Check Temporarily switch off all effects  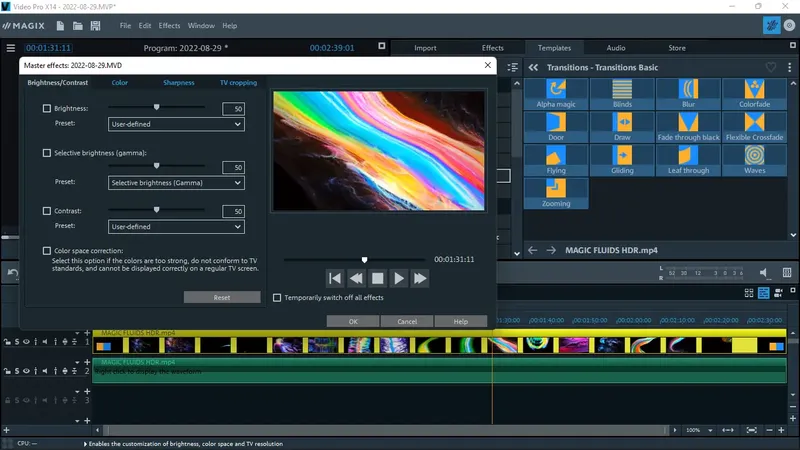pyautogui.click(x=278, y=297)
